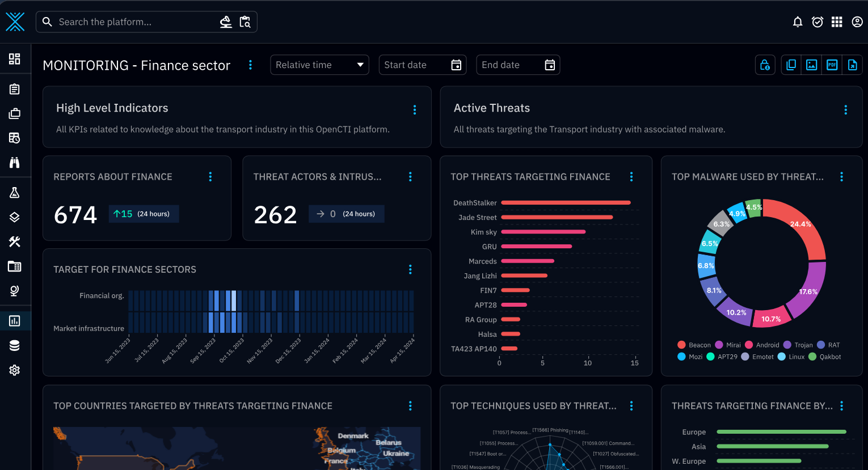Open the Relative time dropdown
This screenshot has height=470, width=868.
point(320,65)
